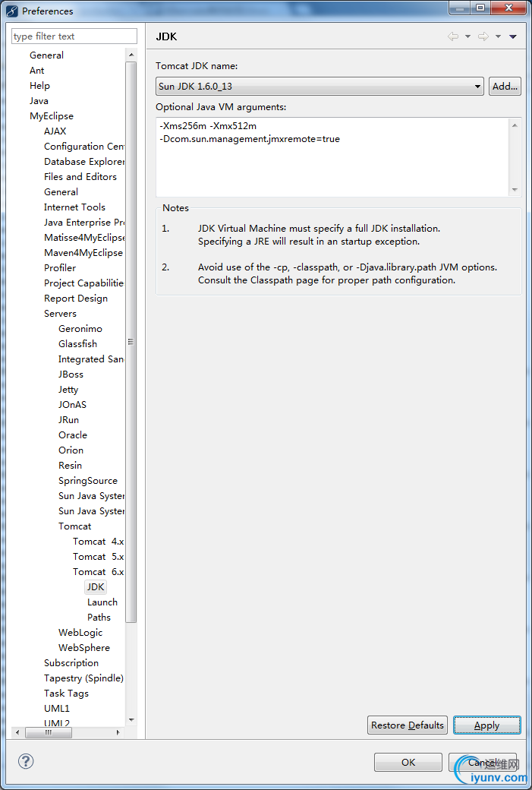Click the tree horizontal scroll left arrow

click(x=17, y=732)
